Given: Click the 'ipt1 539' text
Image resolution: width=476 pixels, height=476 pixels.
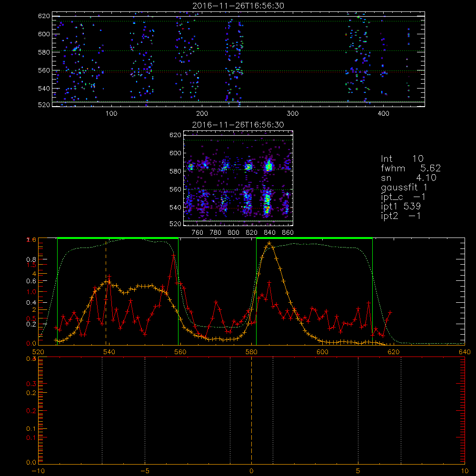Looking at the screenshot, I should point(401,207).
